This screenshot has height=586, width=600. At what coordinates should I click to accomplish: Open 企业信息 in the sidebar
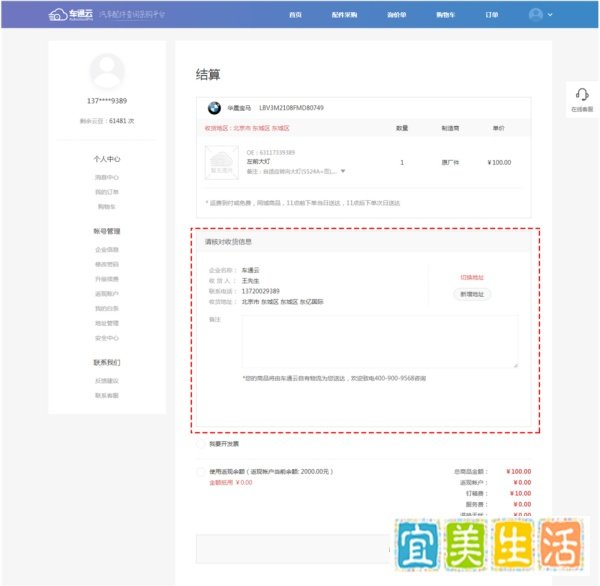(x=107, y=250)
